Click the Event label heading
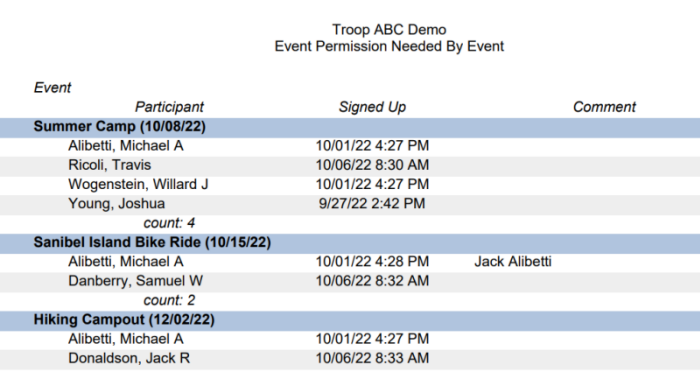This screenshot has width=700, height=371. click(x=52, y=88)
